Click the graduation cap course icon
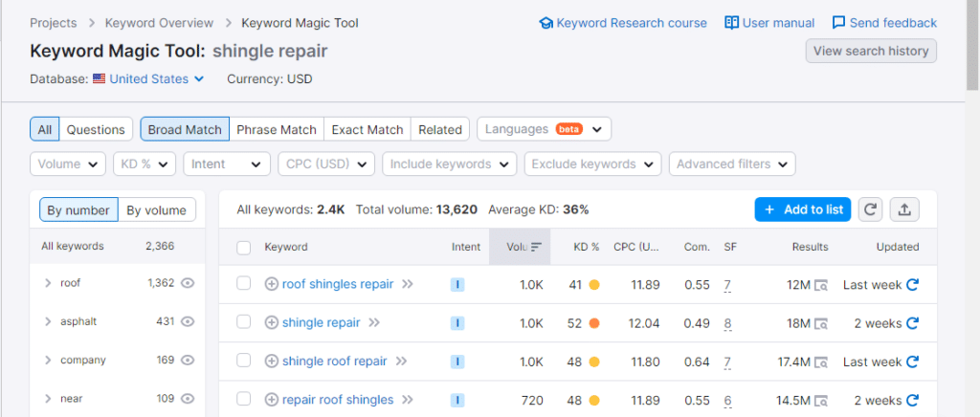The image size is (980, 417). pyautogui.click(x=546, y=23)
